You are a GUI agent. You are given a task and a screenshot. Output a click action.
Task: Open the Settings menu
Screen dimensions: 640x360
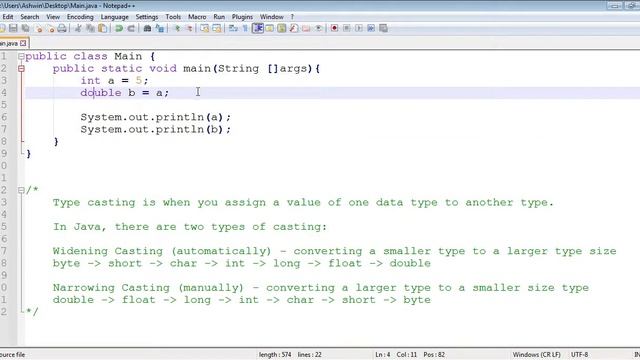(147, 17)
